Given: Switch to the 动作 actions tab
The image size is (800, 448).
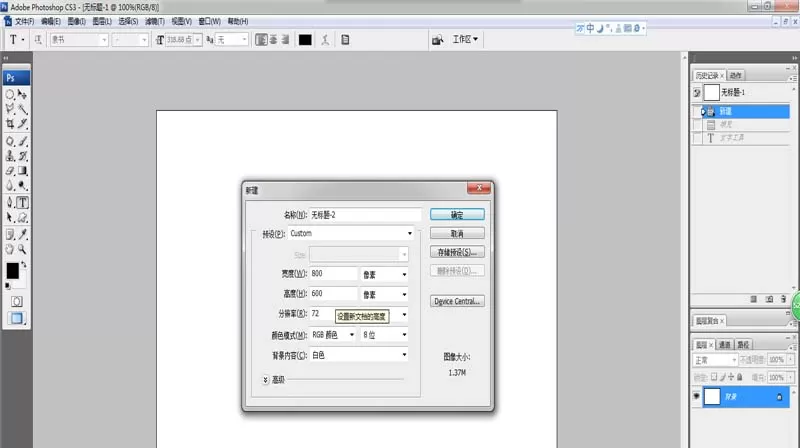Looking at the screenshot, I should [735, 76].
